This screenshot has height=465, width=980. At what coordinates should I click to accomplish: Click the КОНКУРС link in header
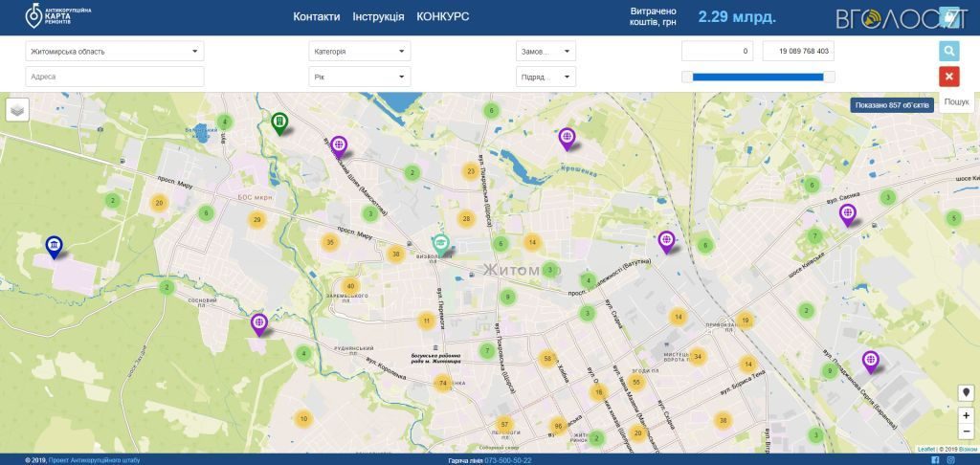coord(442,17)
